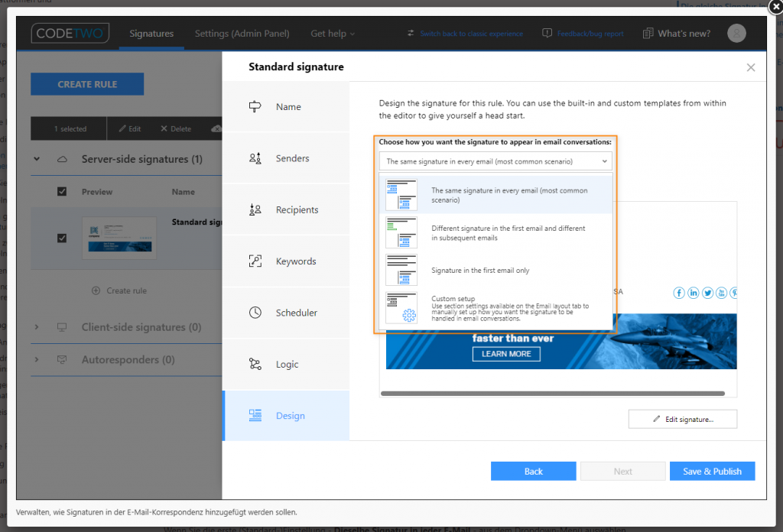Select different signature in first and subsequent emails
The image size is (783, 532).
[x=495, y=233]
